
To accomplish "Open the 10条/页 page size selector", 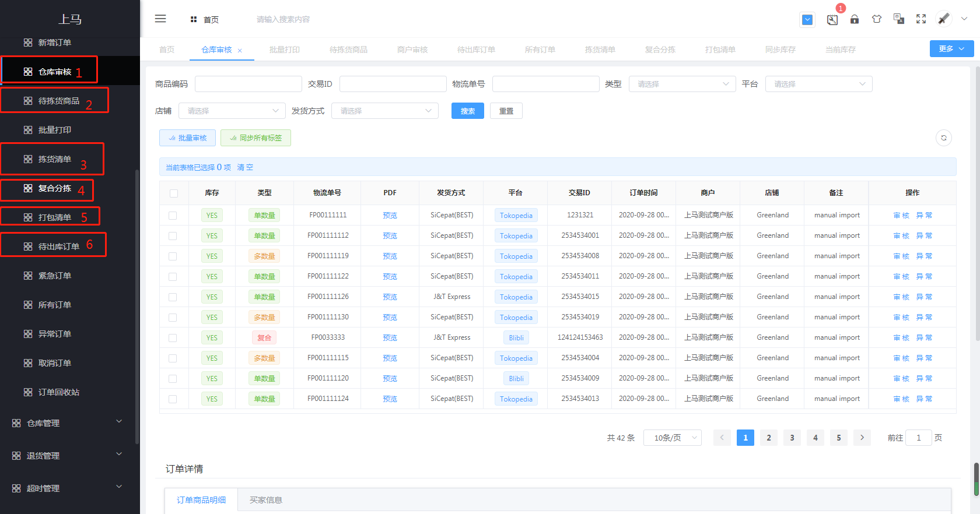I will pyautogui.click(x=673, y=438).
